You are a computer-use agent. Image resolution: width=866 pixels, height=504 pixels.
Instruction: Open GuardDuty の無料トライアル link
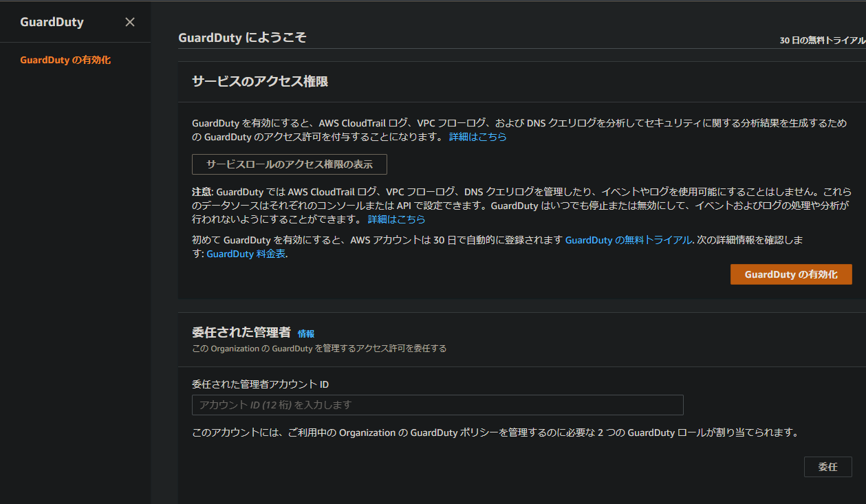(629, 240)
